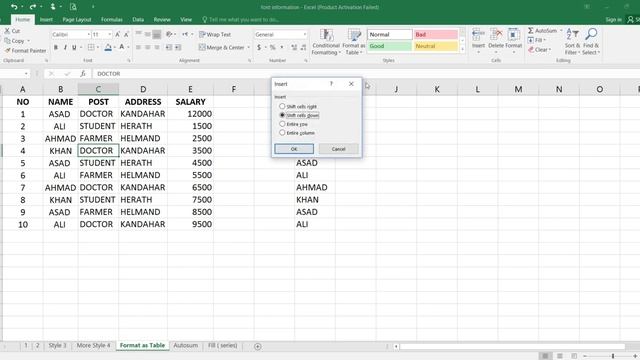The width and height of the screenshot is (640, 360).
Task: Open the Review ribbon tab
Action: coord(162,20)
